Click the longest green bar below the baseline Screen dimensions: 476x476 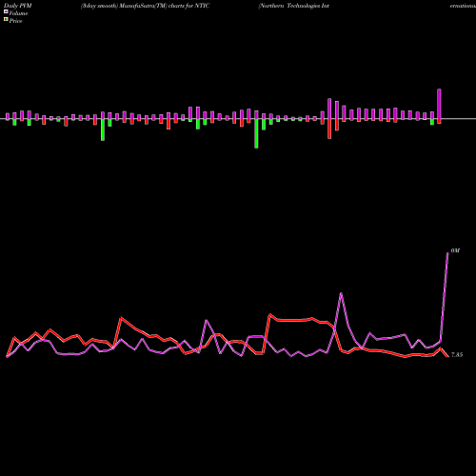[256, 133]
